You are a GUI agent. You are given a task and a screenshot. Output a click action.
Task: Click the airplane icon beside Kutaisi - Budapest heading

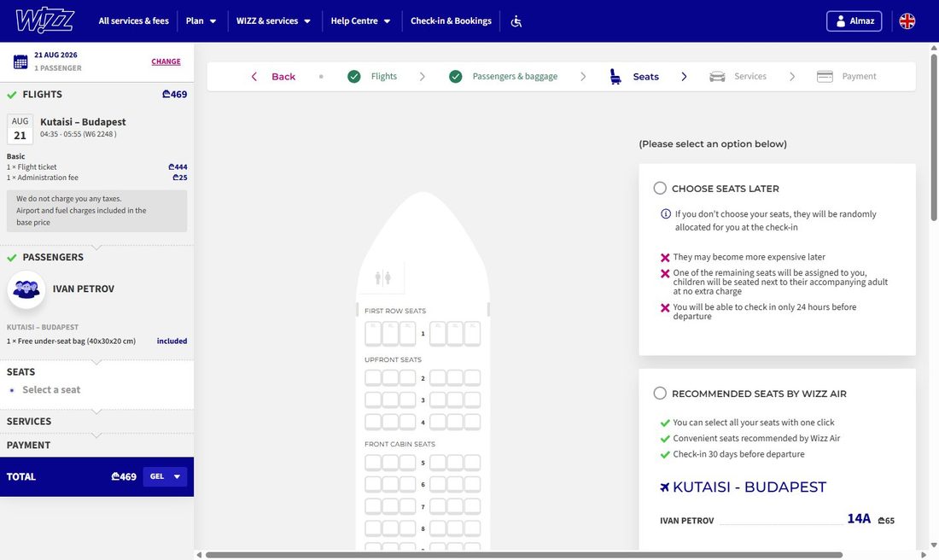pyautogui.click(x=664, y=487)
